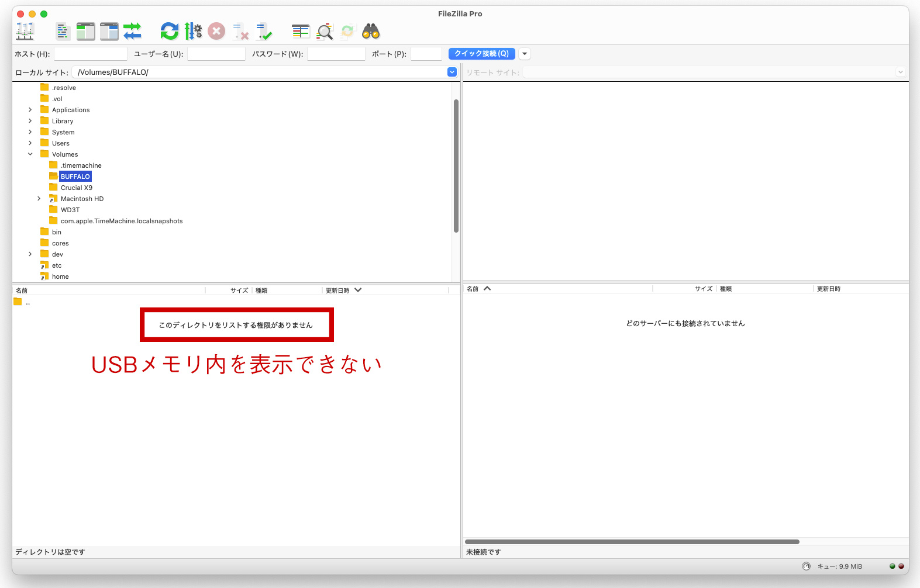Search for files with binoculars icon
Screen dimensions: 920x588
(x=371, y=32)
